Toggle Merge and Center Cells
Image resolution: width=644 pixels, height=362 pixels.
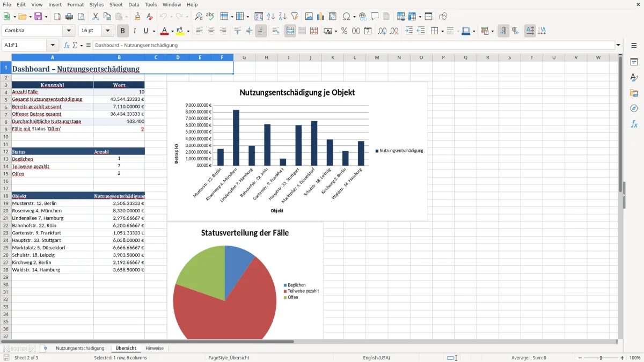point(290,31)
